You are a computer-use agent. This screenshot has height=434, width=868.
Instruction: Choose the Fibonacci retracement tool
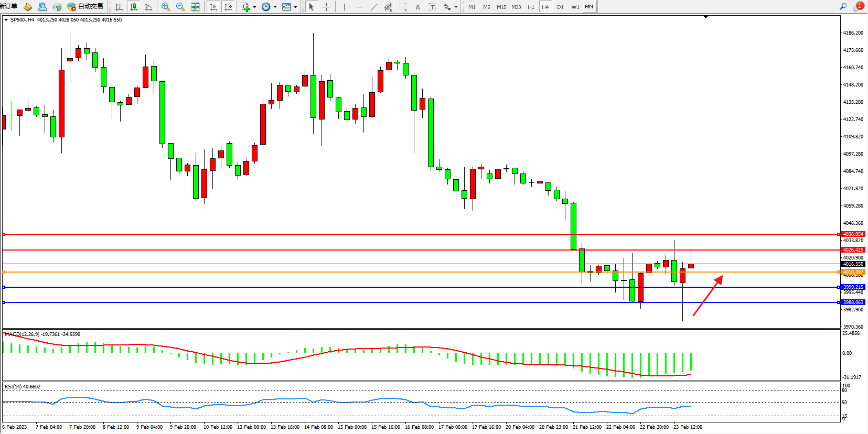(x=403, y=7)
